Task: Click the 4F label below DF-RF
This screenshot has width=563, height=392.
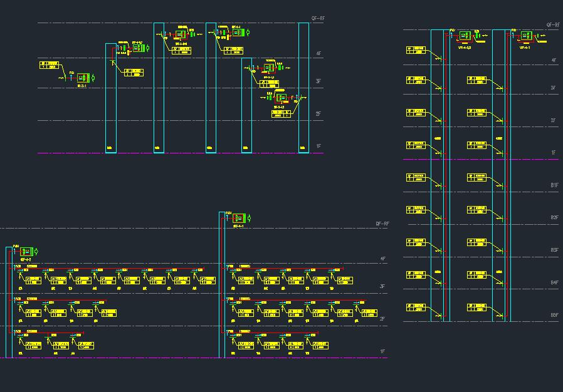Action: [x=383, y=259]
